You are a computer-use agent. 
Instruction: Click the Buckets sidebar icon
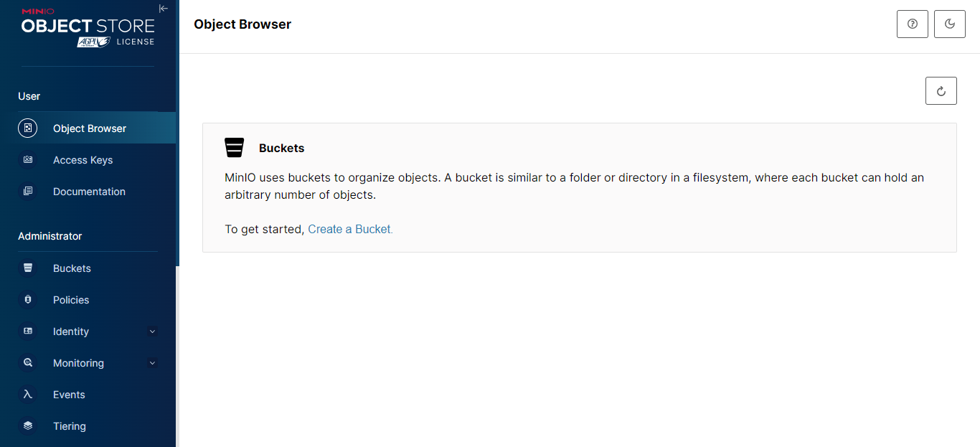coord(28,268)
